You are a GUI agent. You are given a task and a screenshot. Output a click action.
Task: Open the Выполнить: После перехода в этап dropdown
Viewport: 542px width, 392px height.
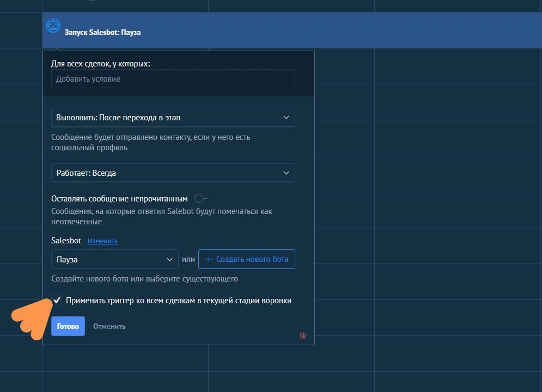coord(173,118)
